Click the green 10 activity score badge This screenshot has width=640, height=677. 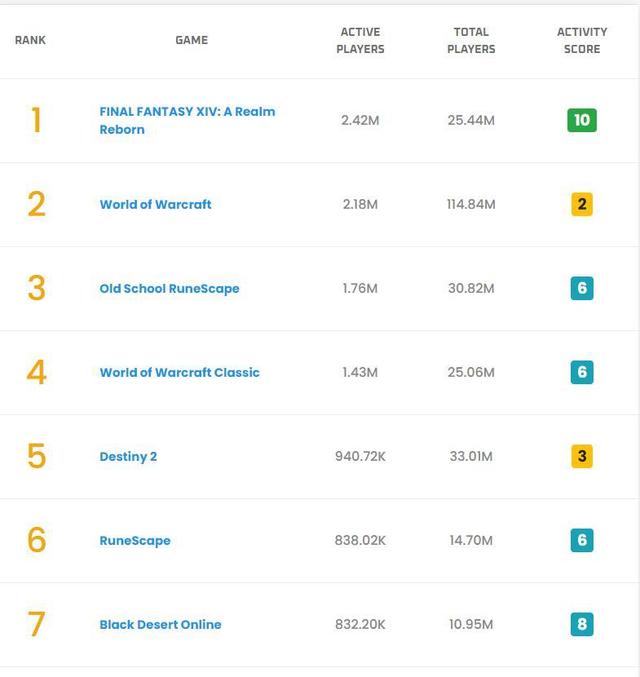pos(581,120)
